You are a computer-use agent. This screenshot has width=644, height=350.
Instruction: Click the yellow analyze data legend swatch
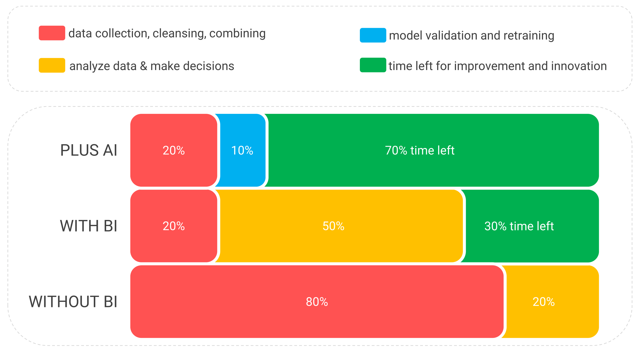[52, 65]
